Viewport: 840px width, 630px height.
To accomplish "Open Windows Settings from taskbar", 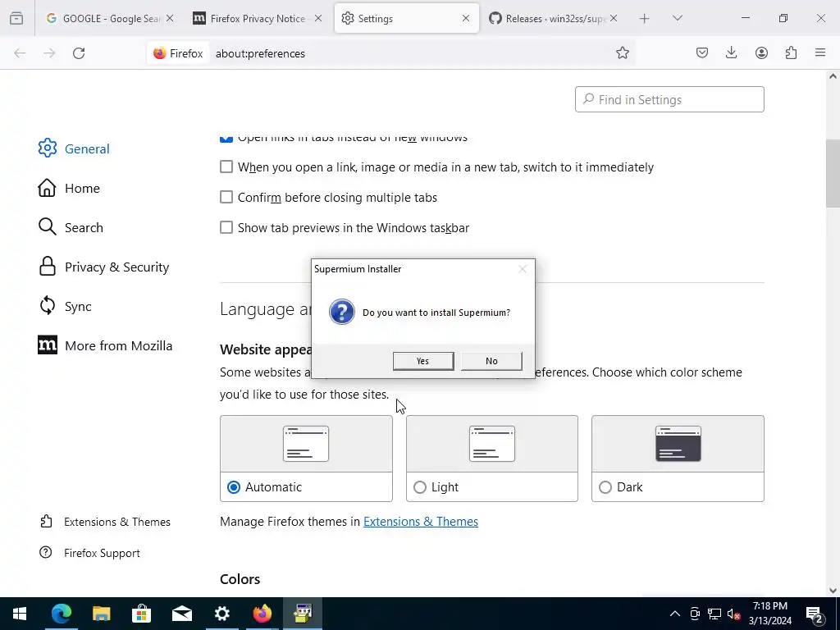I will coord(221,614).
